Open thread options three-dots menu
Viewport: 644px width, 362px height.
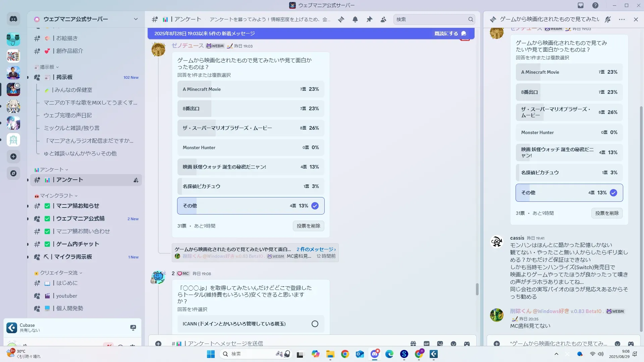(622, 19)
